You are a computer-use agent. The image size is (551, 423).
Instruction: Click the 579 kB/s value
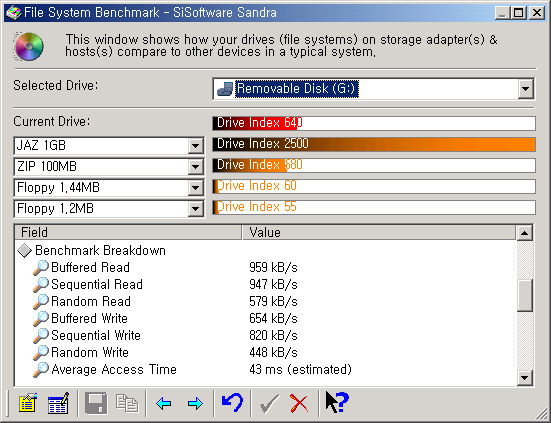point(273,302)
